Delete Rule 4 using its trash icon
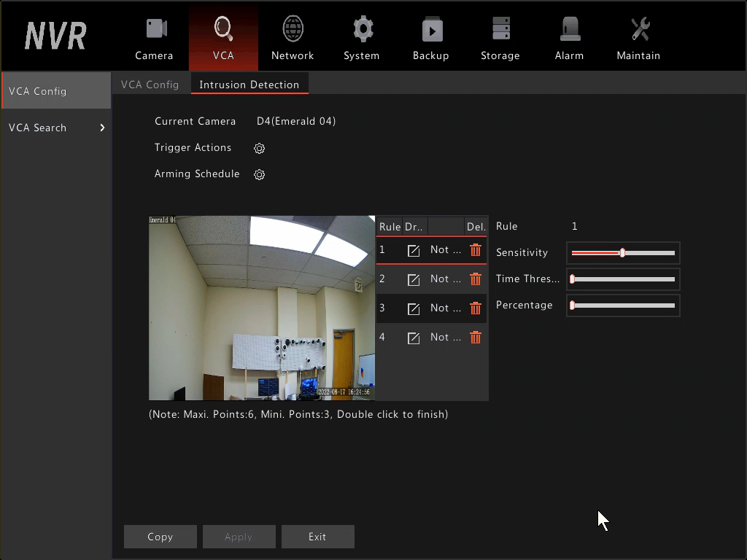This screenshot has height=560, width=747. click(475, 337)
